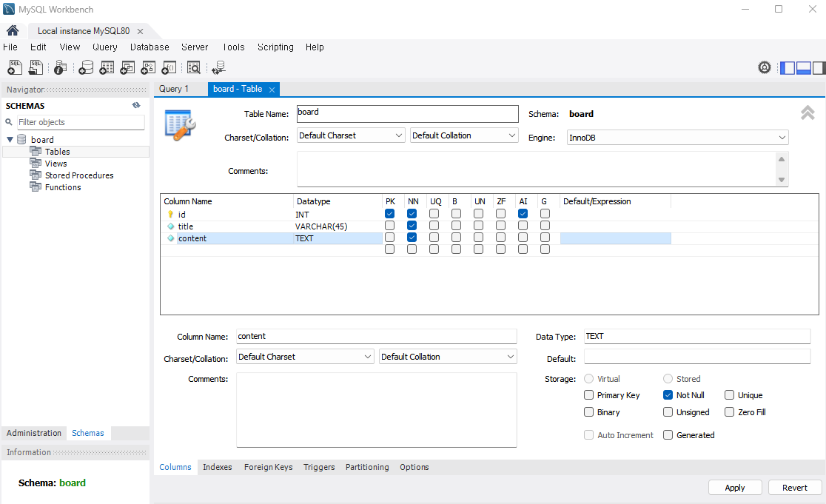
Task: Open the Query menu
Action: coord(105,47)
